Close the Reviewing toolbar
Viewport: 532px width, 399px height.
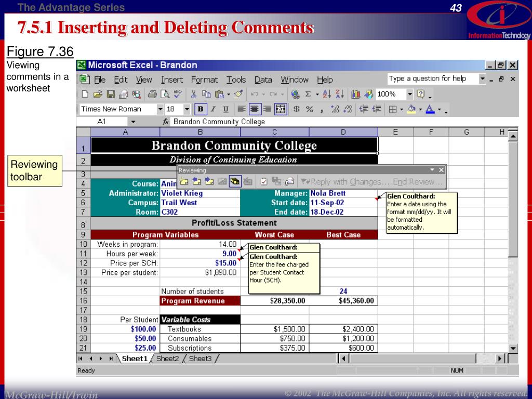(441, 170)
